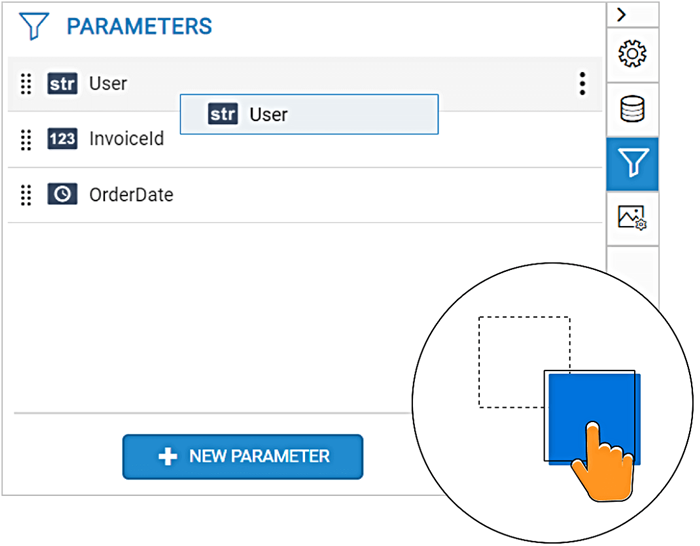Open the gear settings tab

632,54
